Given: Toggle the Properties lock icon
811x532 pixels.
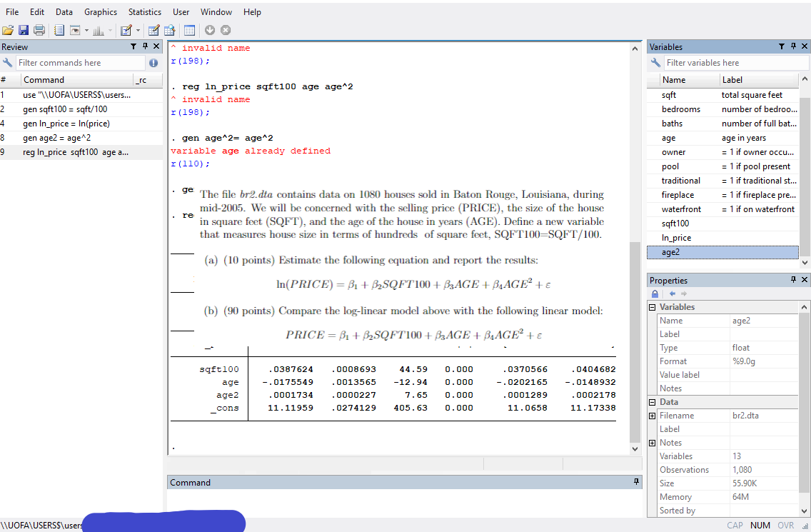Looking at the screenshot, I should click(x=655, y=293).
